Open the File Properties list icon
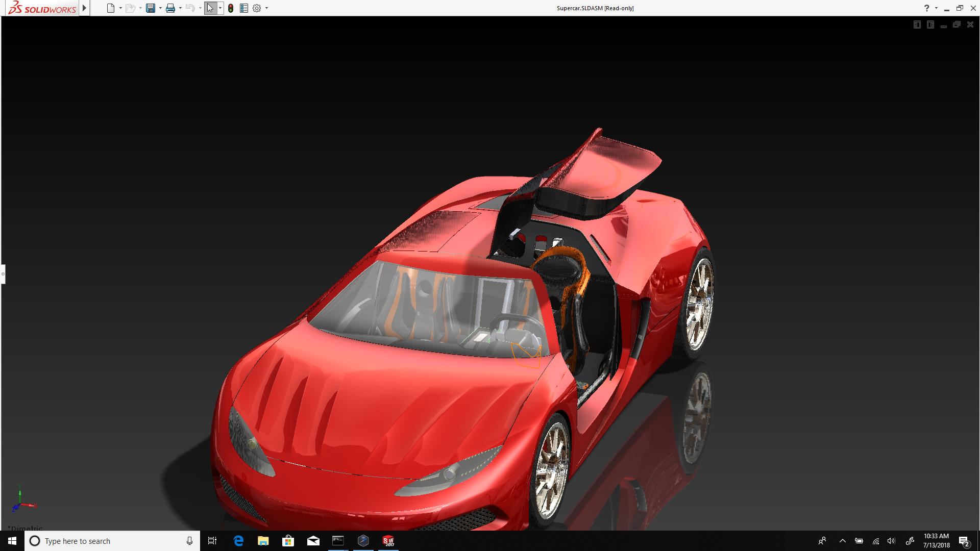The image size is (980, 551). [x=244, y=8]
